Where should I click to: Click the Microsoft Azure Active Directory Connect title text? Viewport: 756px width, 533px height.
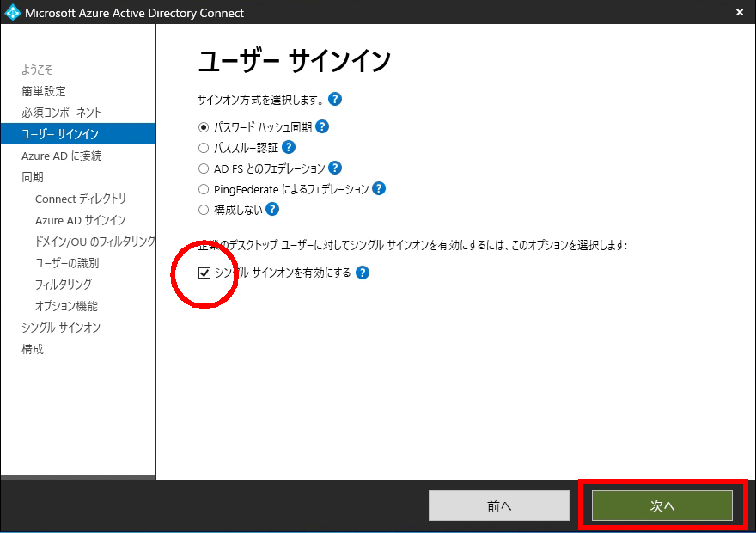tap(135, 13)
